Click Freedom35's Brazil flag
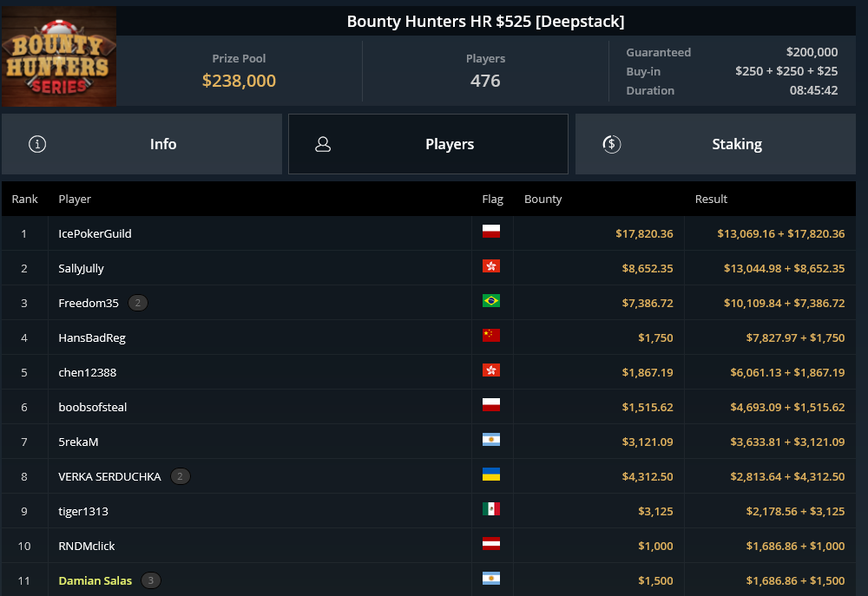Viewport: 868px width, 596px height. (491, 300)
